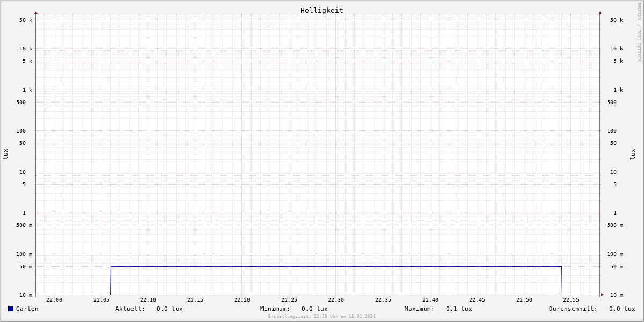Click the 22:05 time axis label

(101, 300)
